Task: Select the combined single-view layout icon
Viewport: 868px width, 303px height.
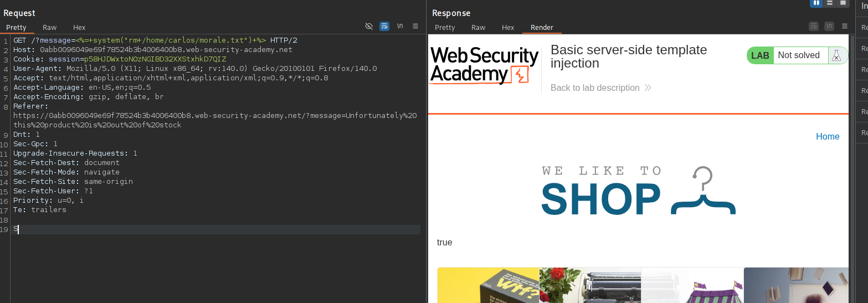Action: 843,3
